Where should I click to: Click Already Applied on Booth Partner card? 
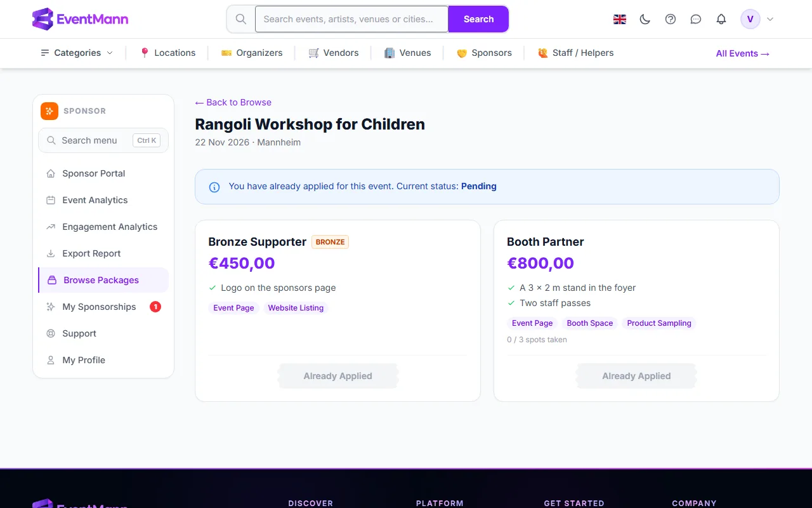636,376
